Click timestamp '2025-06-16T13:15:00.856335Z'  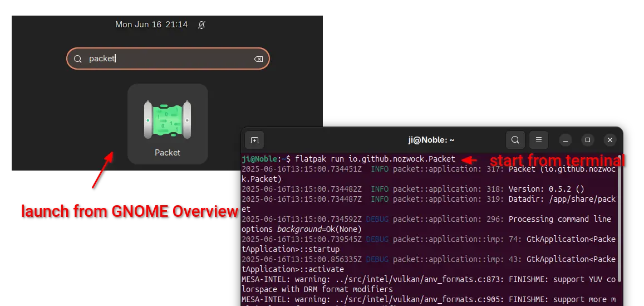[x=302, y=259]
